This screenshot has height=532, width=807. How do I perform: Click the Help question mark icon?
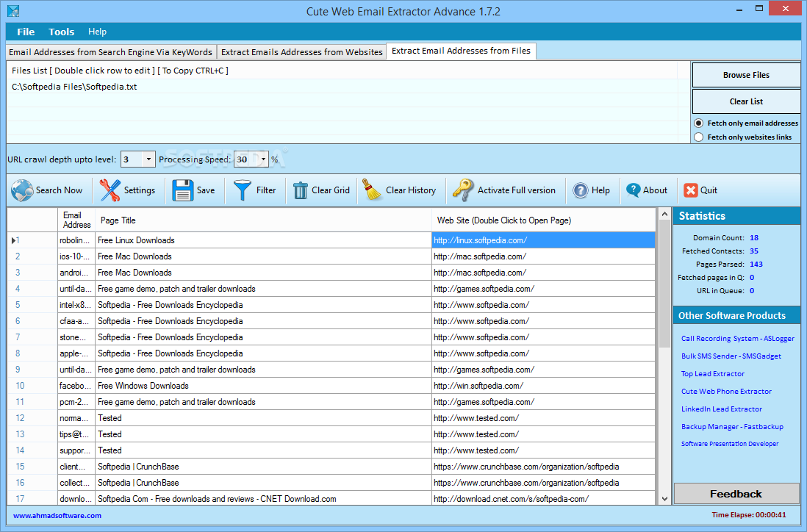pos(581,190)
